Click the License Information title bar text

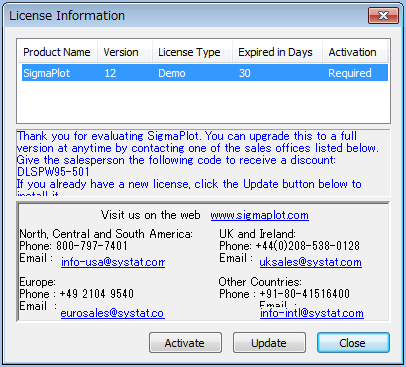click(67, 16)
